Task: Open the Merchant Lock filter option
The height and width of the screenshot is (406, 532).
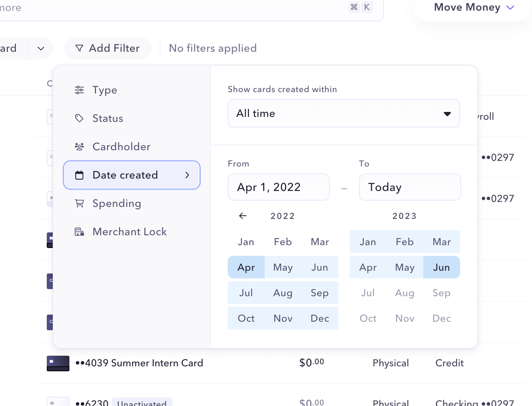Action: 130,232
